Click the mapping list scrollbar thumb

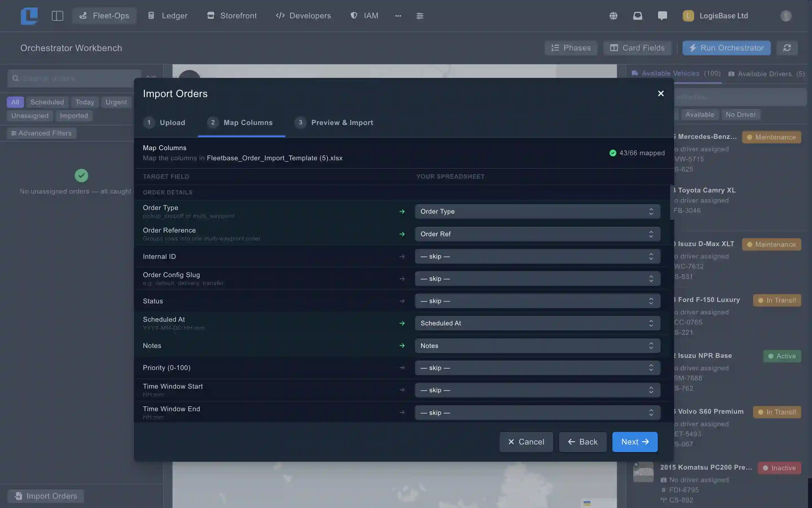pyautogui.click(x=672, y=203)
